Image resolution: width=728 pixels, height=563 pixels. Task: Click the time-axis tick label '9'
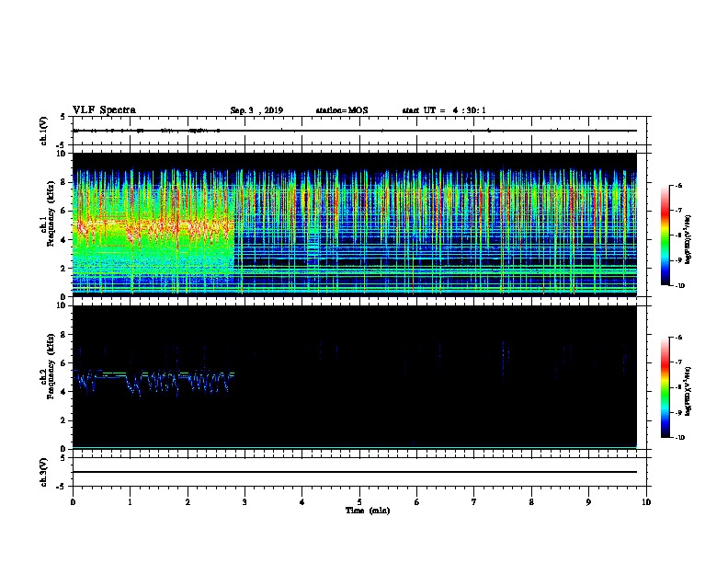click(588, 502)
